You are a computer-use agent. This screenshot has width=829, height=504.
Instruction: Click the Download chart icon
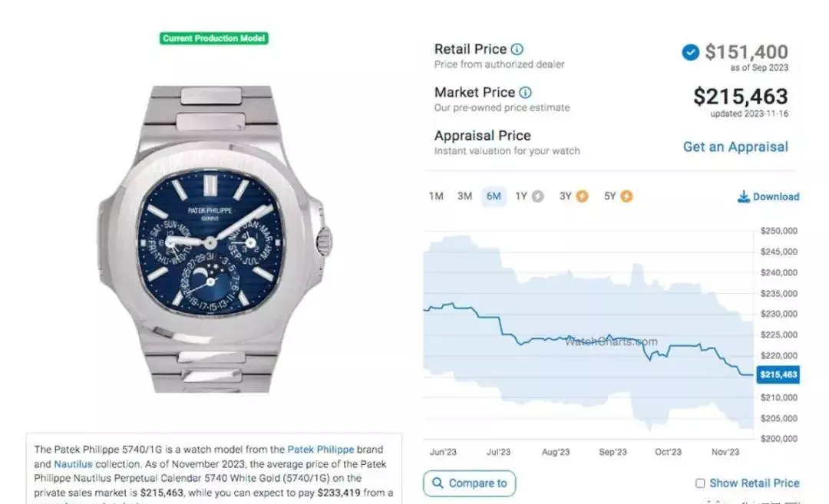[743, 196]
